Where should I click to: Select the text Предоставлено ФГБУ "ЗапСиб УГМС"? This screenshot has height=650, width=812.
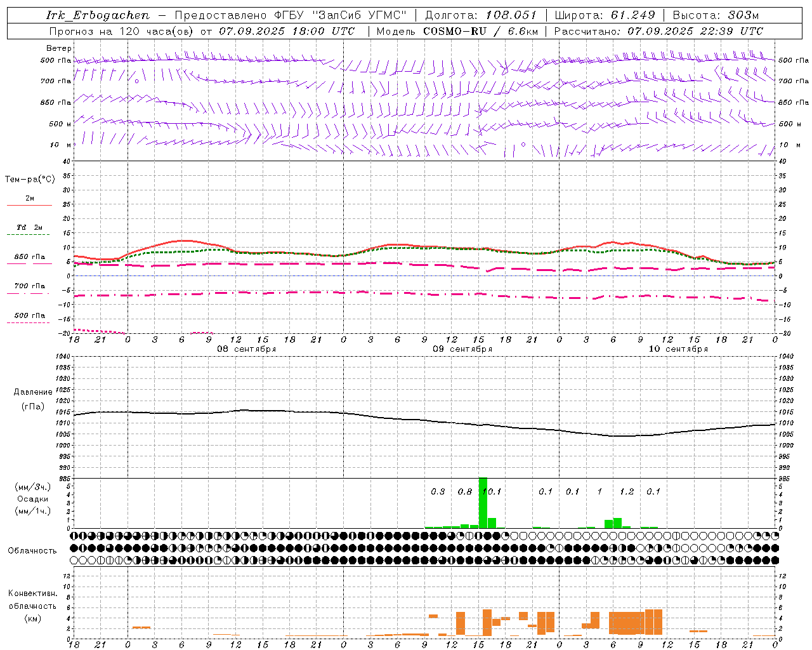coord(291,15)
